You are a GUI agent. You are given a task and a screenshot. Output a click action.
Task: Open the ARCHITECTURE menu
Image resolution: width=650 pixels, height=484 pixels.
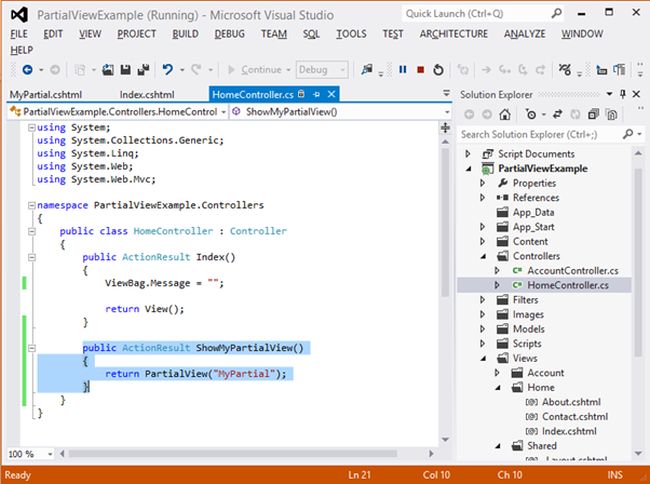(x=454, y=33)
